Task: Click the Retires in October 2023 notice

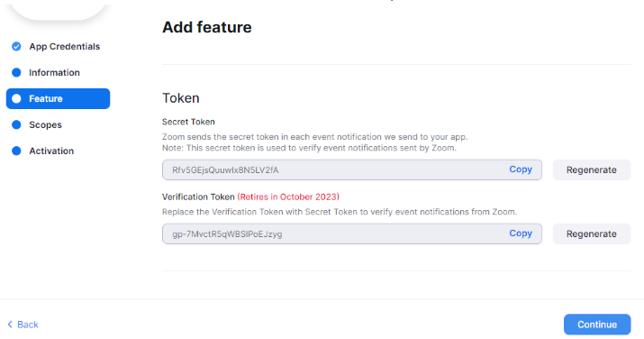Action: 288,197
